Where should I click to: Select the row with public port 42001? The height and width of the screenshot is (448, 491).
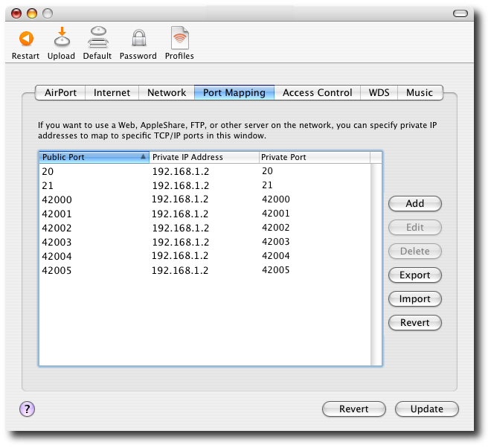pos(205,214)
